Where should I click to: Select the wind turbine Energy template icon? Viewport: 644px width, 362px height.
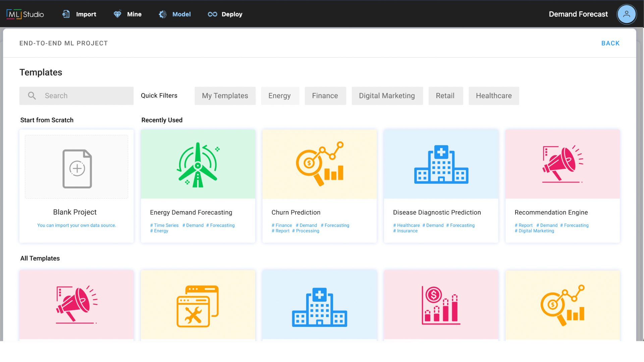click(x=198, y=165)
